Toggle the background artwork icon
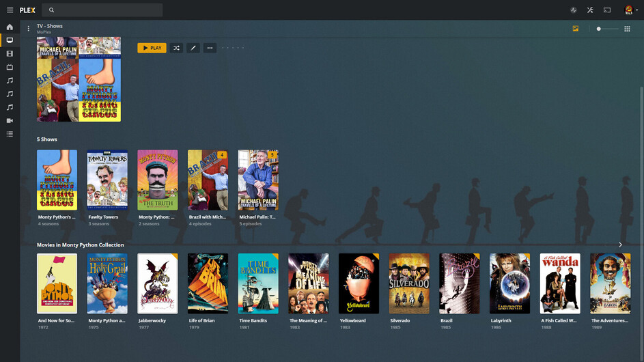This screenshot has height=362, width=644. pos(576,29)
